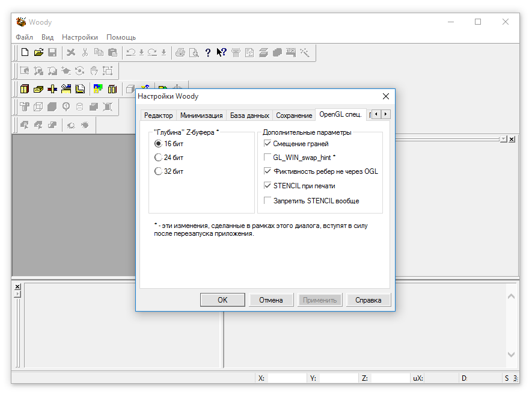Viewport: 532px width, 394px height.
Task: Switch to the Редактор tab
Action: tap(159, 115)
